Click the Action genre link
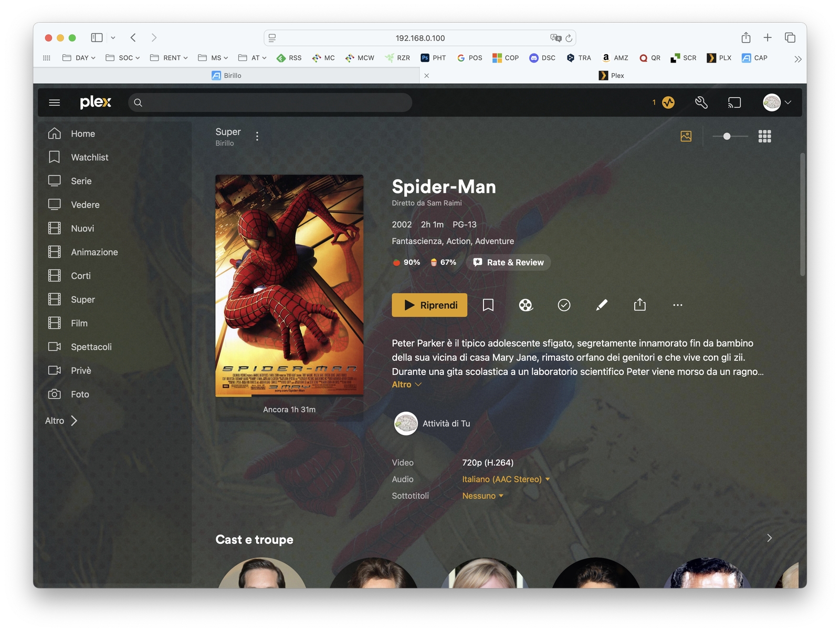Image resolution: width=840 pixels, height=632 pixels. (458, 241)
